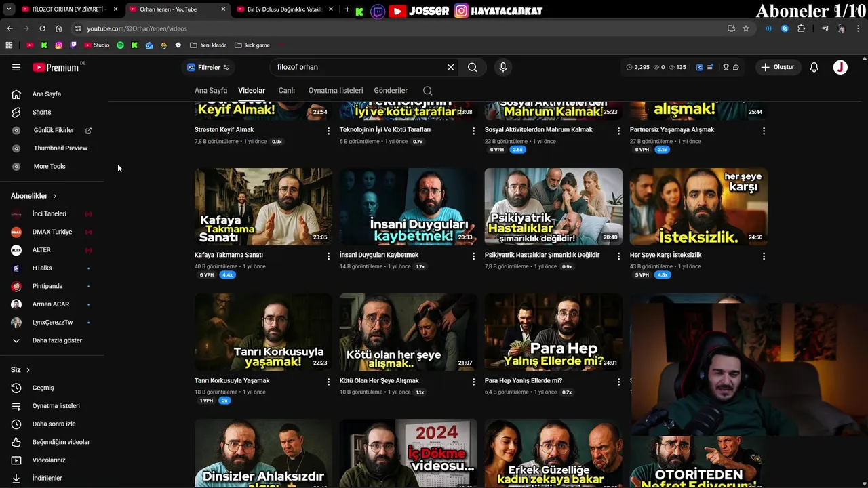Open options for Her Şeye Karşı İsteksizlik
The image size is (868, 488).
pyautogui.click(x=764, y=256)
